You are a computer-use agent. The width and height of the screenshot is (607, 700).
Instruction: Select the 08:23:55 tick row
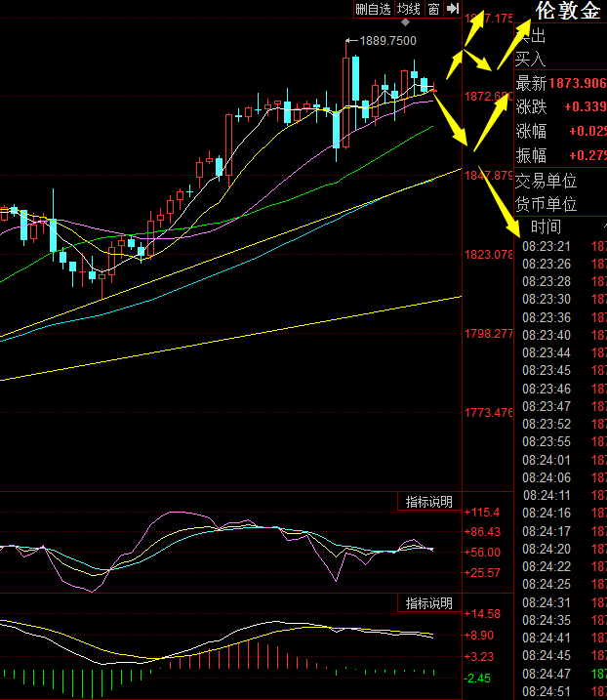564,441
